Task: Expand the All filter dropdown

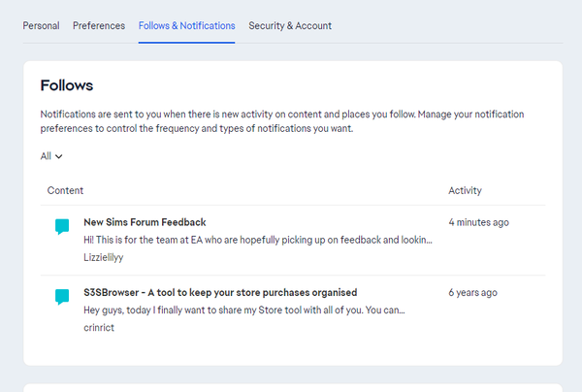Action: (x=51, y=156)
